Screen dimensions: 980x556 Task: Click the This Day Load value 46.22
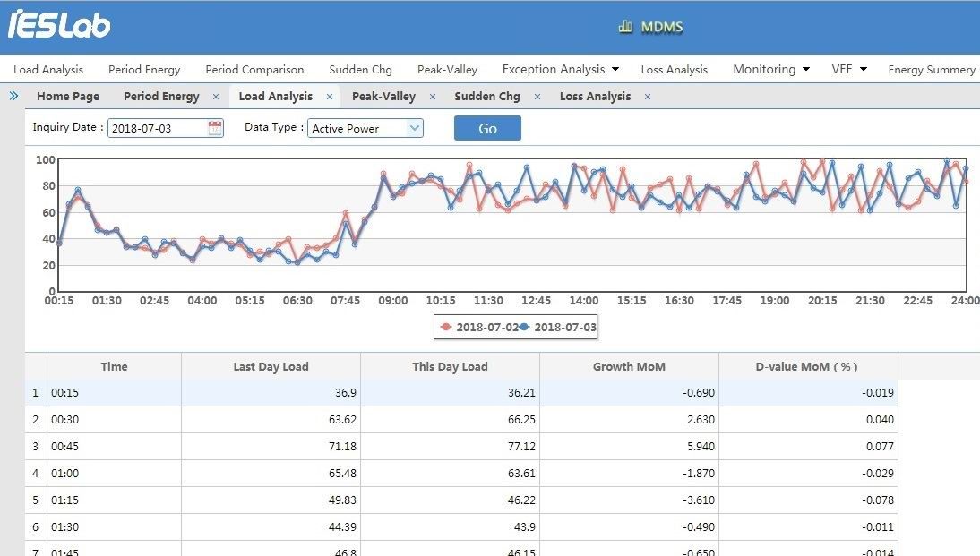521,500
